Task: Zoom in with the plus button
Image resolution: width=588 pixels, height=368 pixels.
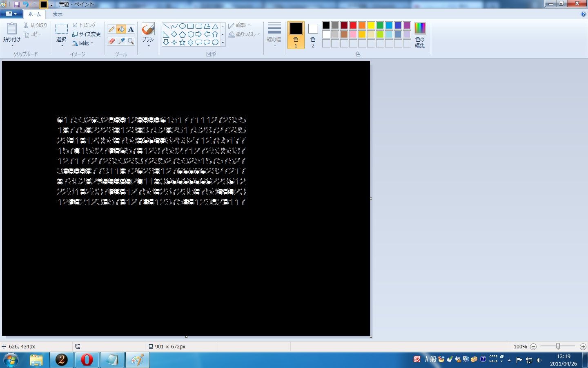Action: tap(583, 346)
